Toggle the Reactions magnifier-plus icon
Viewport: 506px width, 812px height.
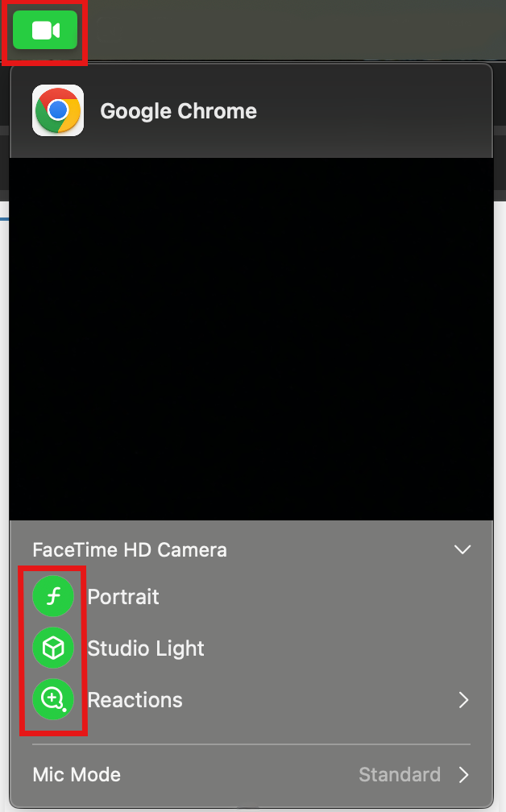[53, 699]
